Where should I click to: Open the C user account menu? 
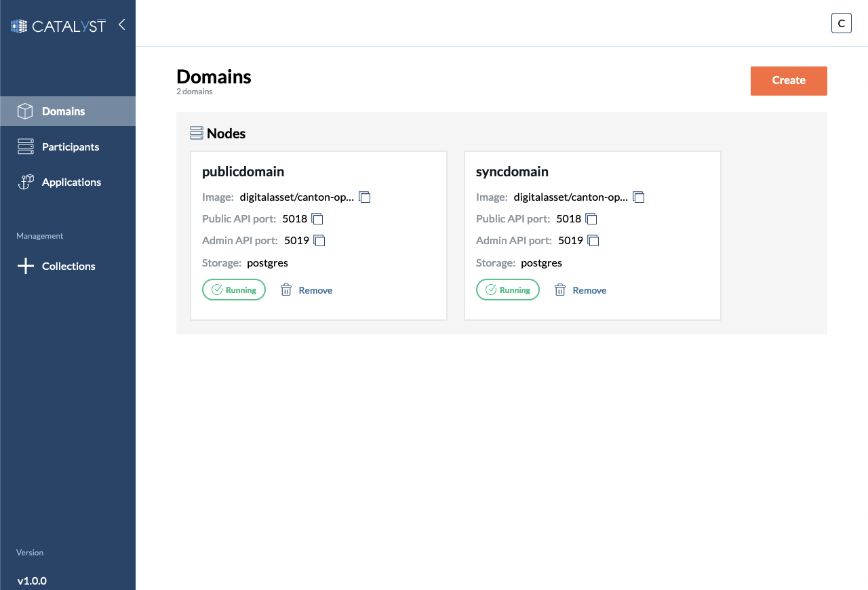pyautogui.click(x=841, y=22)
